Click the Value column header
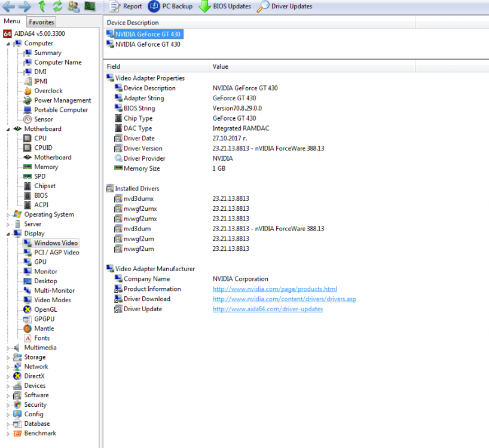The height and width of the screenshot is (448, 489). click(x=313, y=67)
